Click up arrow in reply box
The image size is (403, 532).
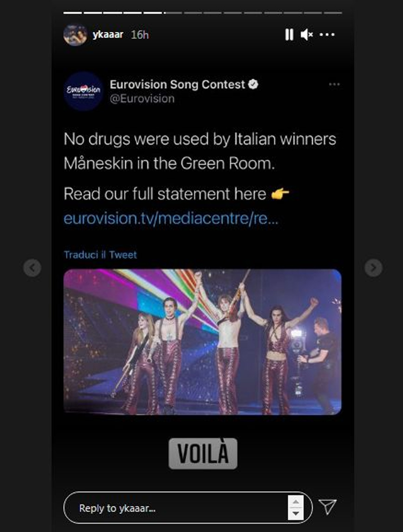tap(296, 501)
